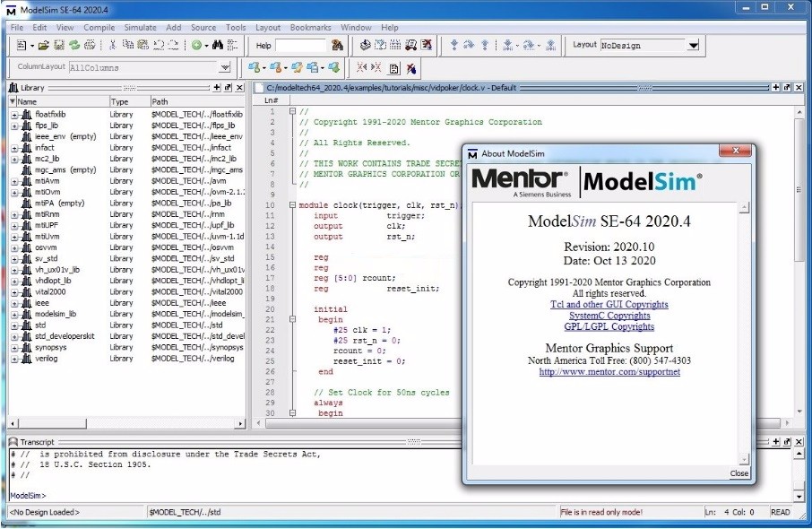Expand the mtiUvm library tree node
Viewport: 812px width, 529px height.
click(x=14, y=237)
